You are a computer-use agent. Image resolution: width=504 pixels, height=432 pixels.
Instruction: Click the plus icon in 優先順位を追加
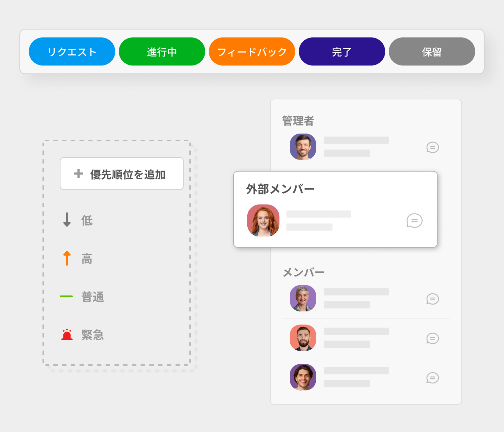coord(78,174)
